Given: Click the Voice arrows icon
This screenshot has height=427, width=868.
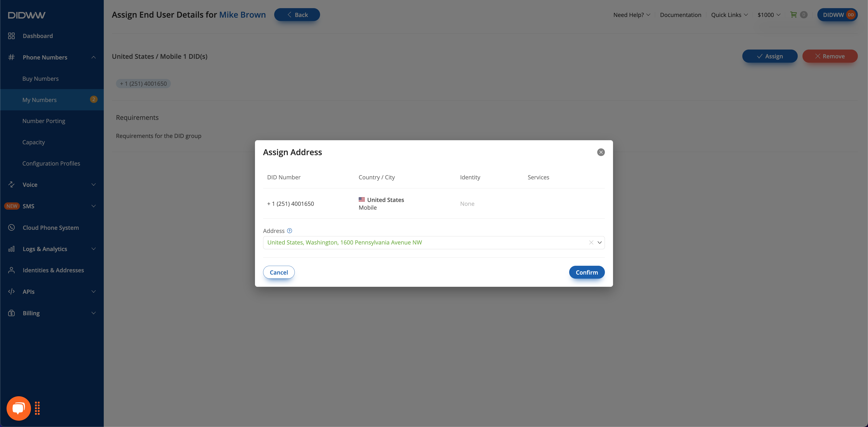Looking at the screenshot, I should coord(12,184).
